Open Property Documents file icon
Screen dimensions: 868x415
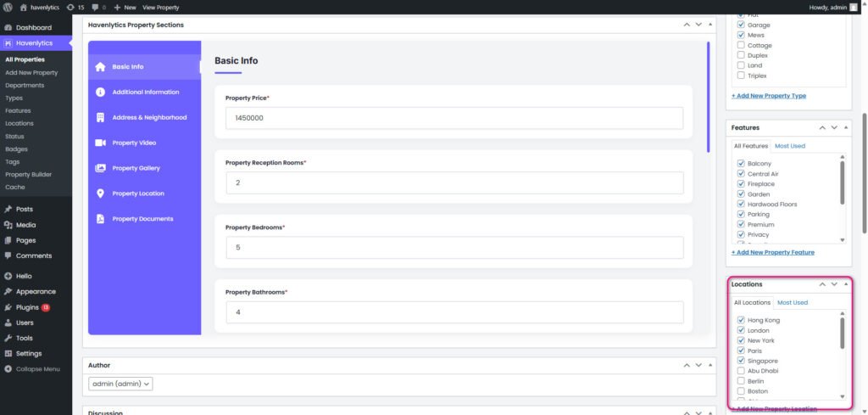pos(100,219)
